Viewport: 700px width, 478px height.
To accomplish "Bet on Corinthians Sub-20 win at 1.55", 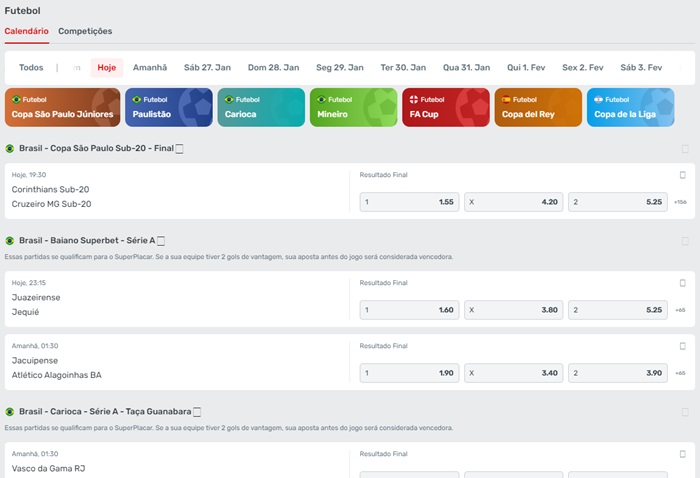I will tap(409, 202).
